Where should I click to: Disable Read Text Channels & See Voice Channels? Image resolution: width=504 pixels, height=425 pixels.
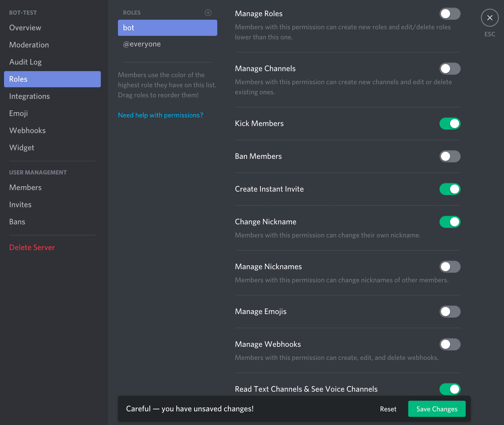coord(450,389)
